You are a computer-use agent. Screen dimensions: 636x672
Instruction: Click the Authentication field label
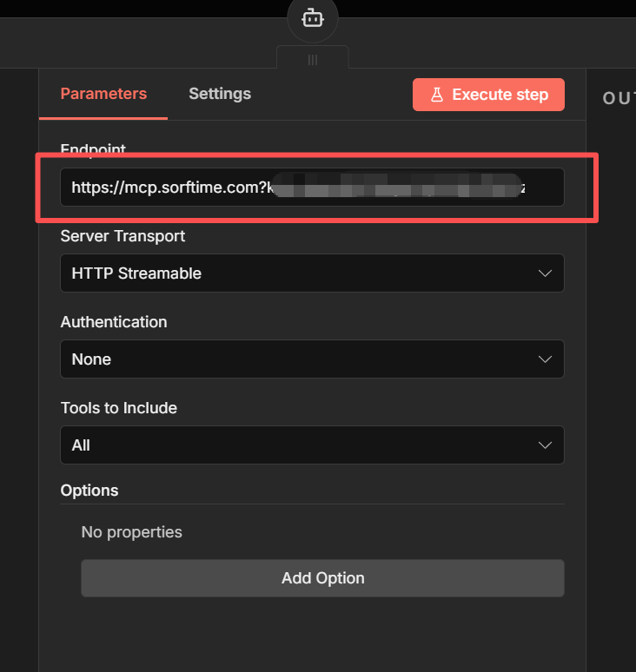pyautogui.click(x=114, y=321)
